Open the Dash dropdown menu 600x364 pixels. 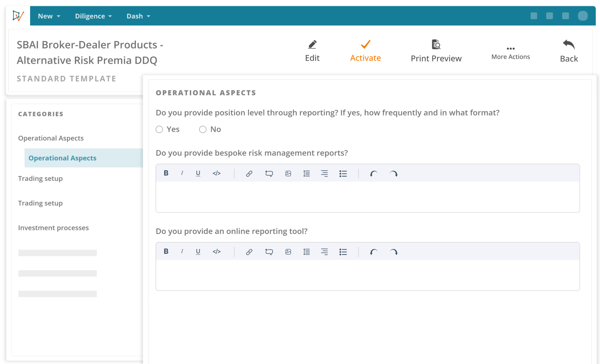pyautogui.click(x=138, y=16)
